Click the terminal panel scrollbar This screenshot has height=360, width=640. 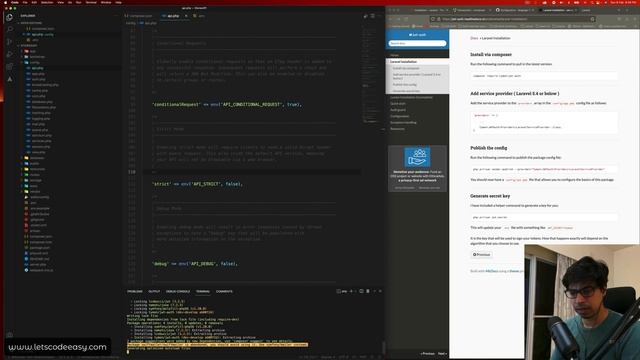[383, 346]
